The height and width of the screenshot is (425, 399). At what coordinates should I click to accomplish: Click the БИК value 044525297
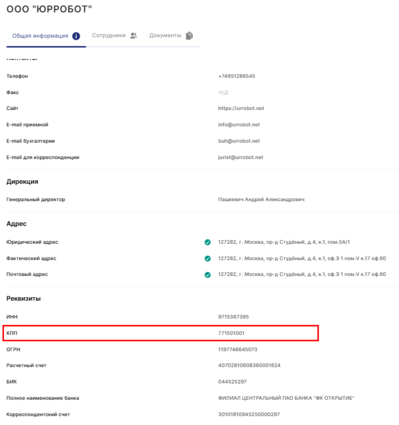coord(232,382)
